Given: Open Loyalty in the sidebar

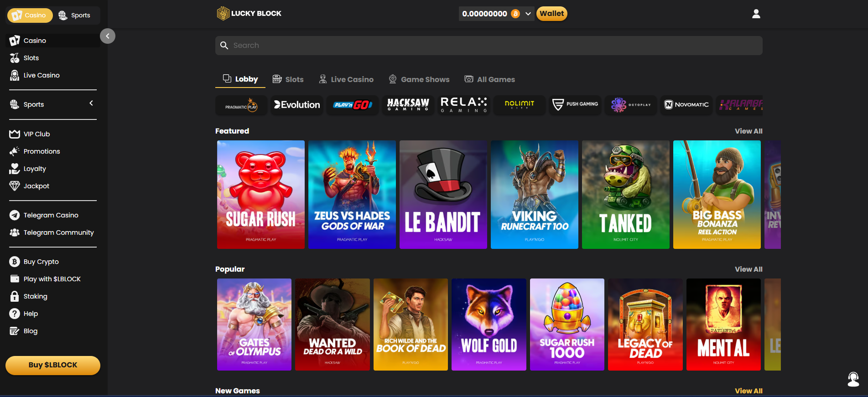Looking at the screenshot, I should [x=53, y=169].
